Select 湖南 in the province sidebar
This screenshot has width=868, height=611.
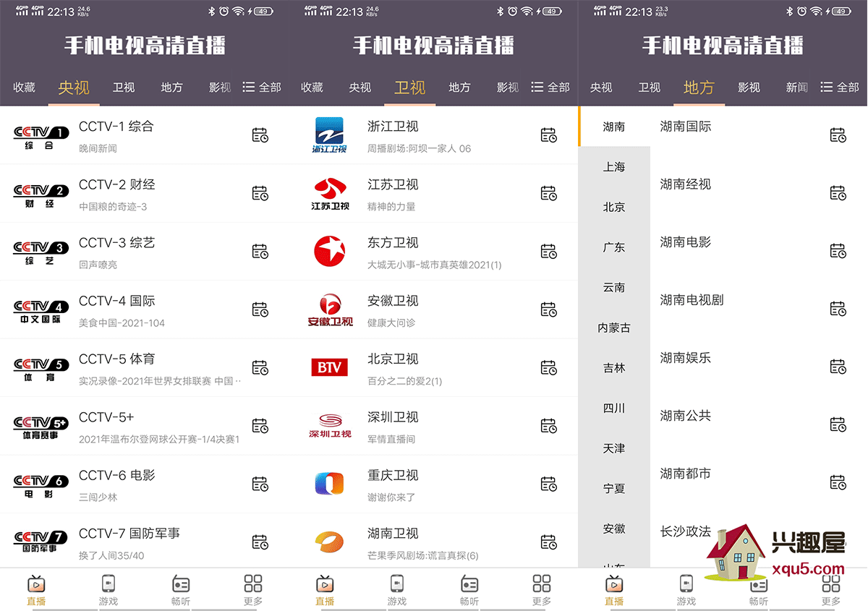point(614,127)
